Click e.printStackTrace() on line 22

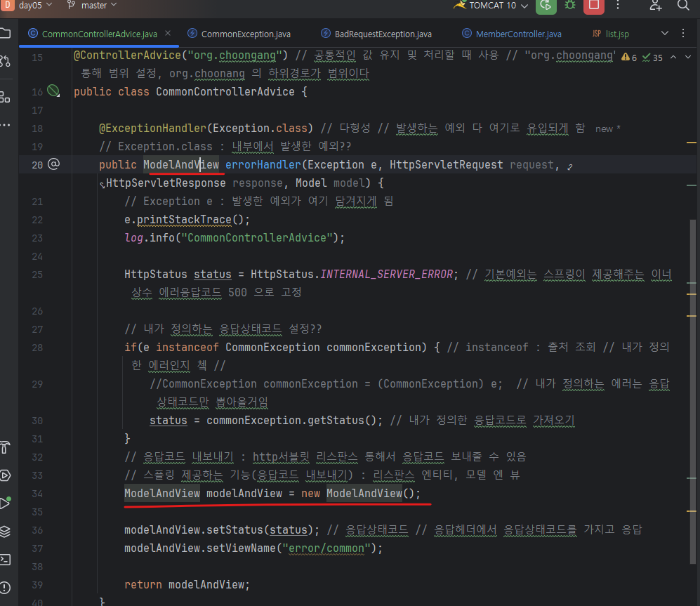point(187,220)
